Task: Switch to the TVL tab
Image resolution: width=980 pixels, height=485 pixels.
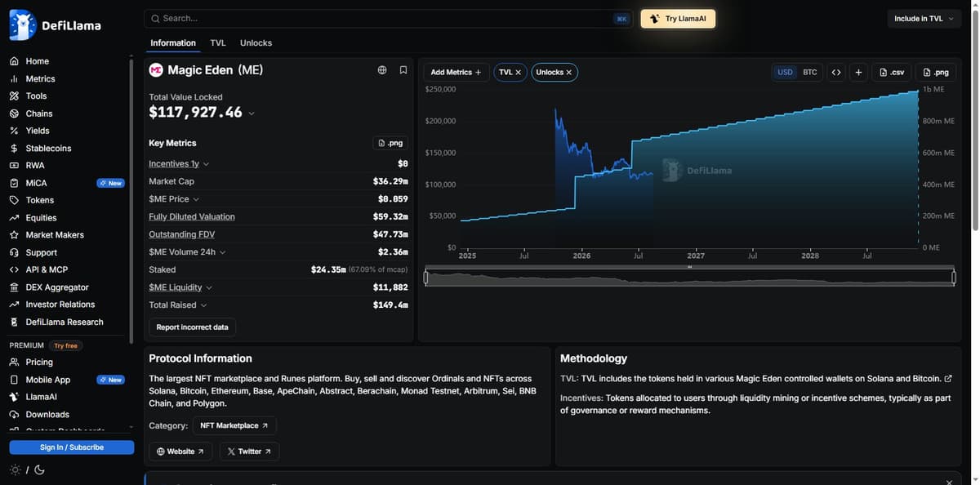Action: pos(218,42)
